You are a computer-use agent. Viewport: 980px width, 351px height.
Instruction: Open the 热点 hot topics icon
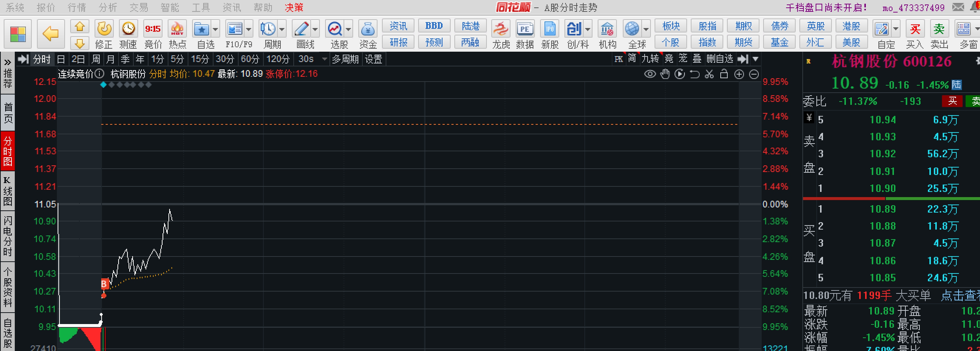(177, 29)
